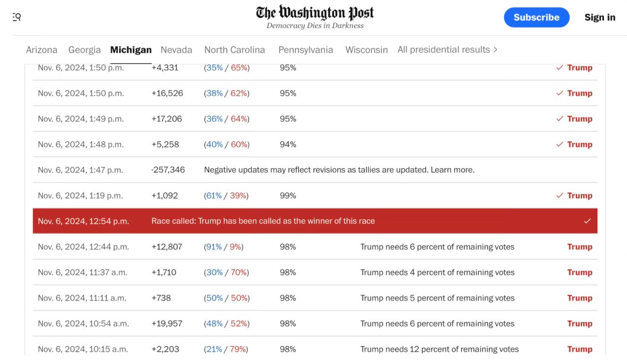This screenshot has height=364, width=627.
Task: Click the Trump checkmark in the 1:19 p.m. row
Action: click(x=560, y=195)
